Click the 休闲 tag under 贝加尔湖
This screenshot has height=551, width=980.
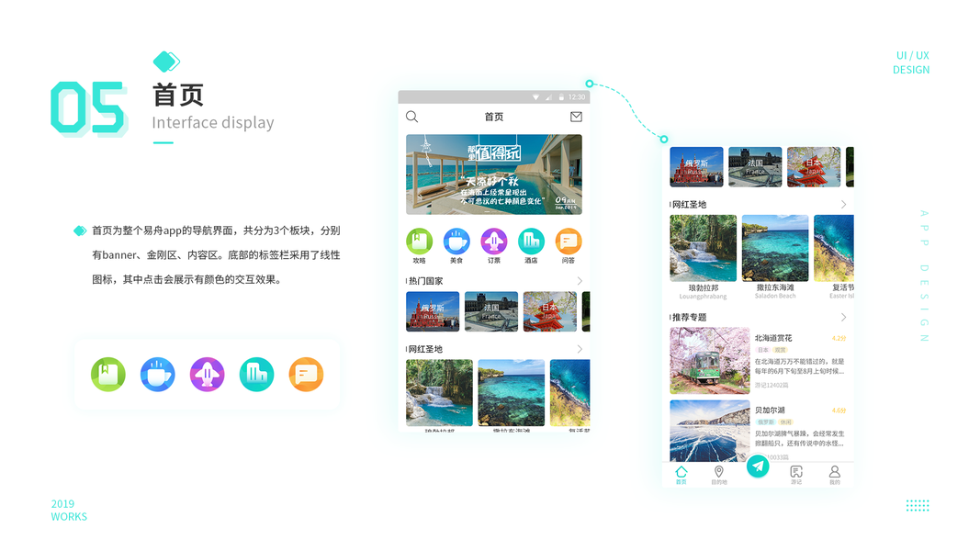click(x=785, y=422)
